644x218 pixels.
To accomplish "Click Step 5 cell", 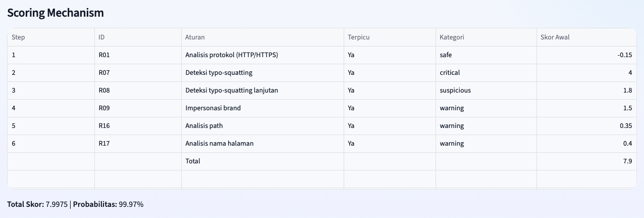I will pyautogui.click(x=51, y=126).
